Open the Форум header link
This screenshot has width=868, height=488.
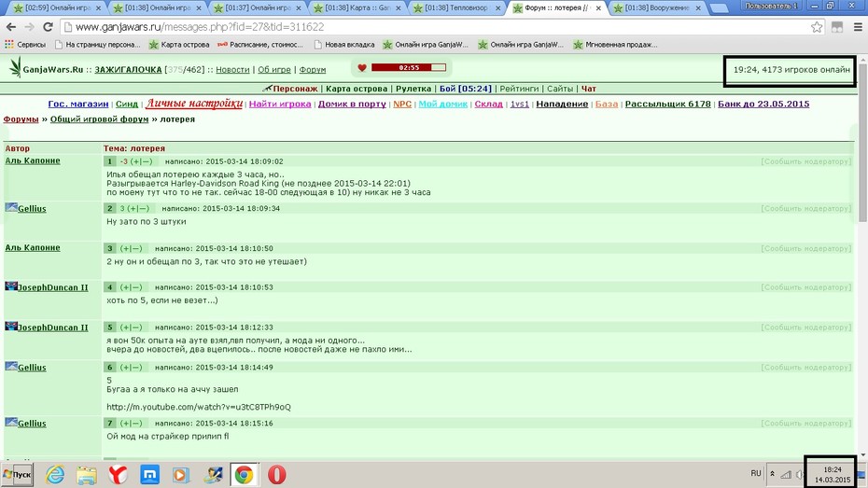pos(313,70)
